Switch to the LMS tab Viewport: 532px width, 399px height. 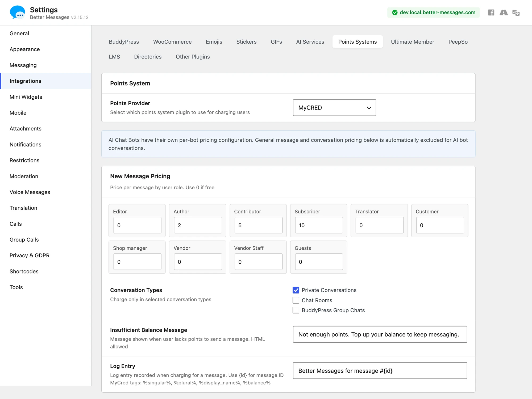coord(114,57)
